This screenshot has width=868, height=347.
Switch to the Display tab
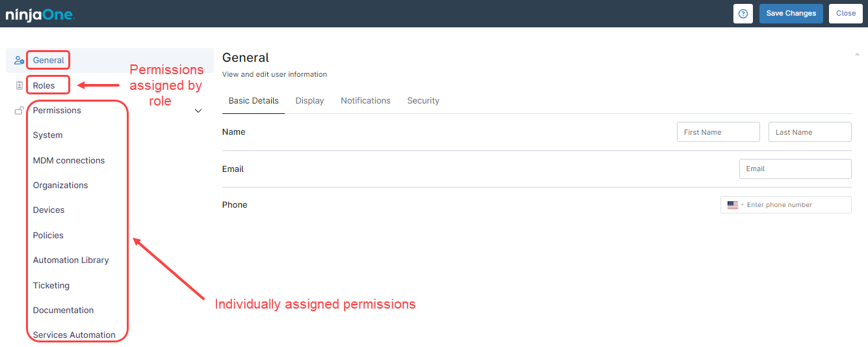click(309, 101)
